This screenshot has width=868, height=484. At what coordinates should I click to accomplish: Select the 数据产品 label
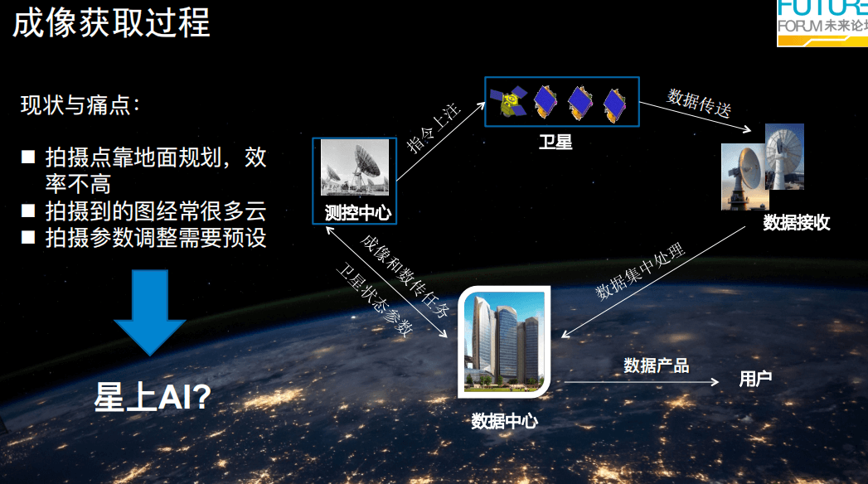(x=657, y=365)
